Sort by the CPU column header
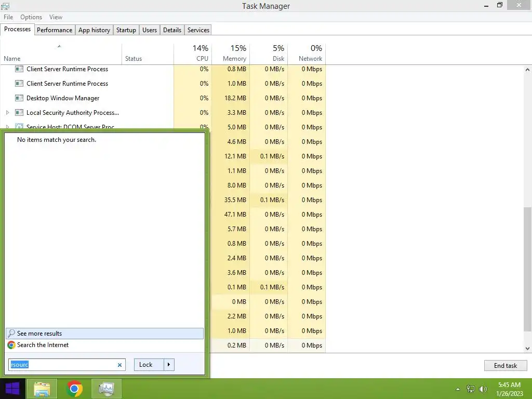 point(193,54)
